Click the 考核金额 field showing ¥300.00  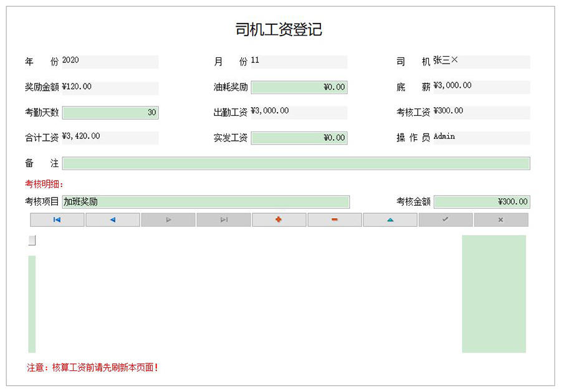click(x=483, y=202)
